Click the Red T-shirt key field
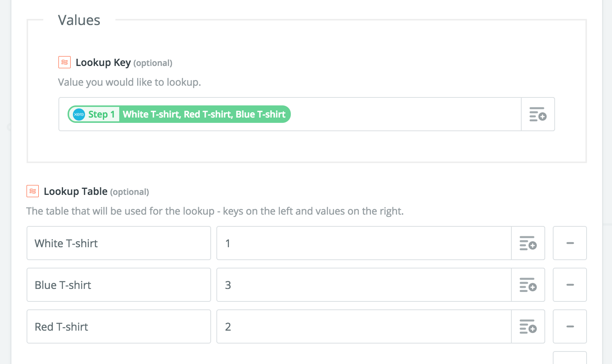This screenshot has width=612, height=364. click(x=119, y=326)
